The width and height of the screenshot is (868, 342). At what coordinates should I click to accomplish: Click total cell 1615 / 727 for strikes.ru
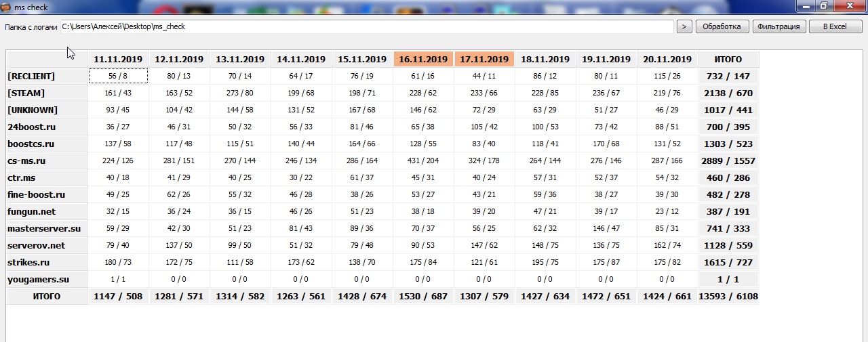coord(728,262)
